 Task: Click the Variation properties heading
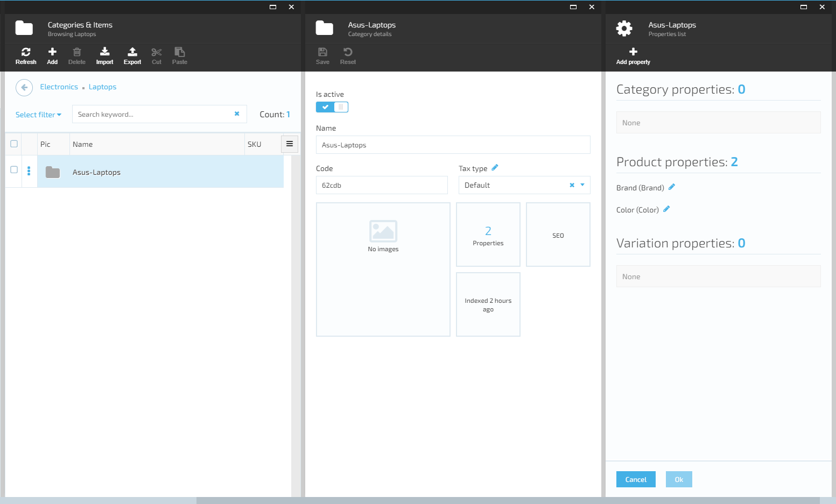click(681, 243)
